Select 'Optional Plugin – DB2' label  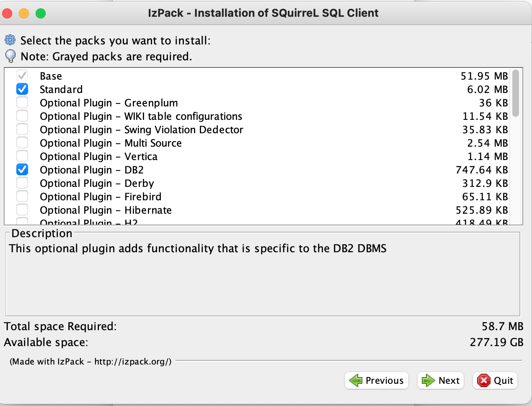coord(92,170)
